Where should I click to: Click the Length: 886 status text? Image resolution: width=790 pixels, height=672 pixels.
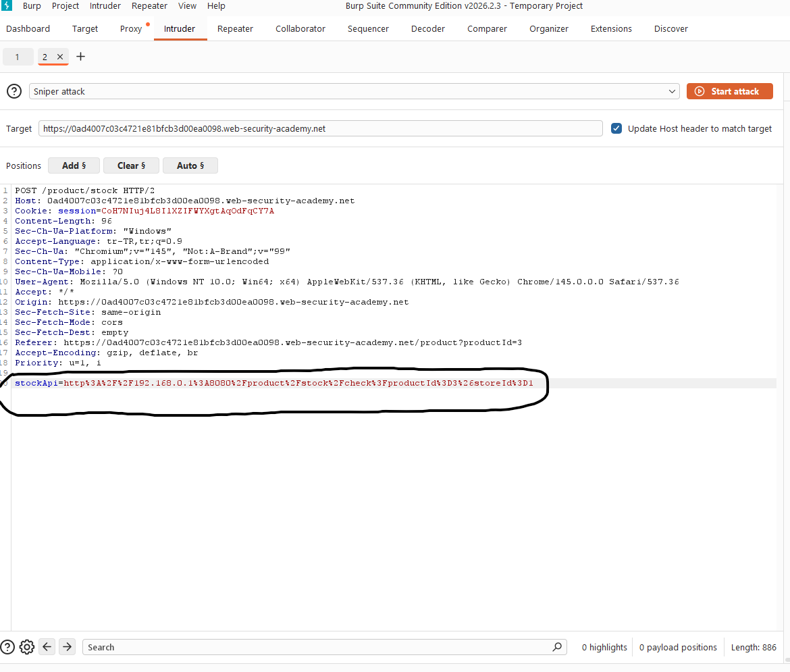(x=754, y=647)
